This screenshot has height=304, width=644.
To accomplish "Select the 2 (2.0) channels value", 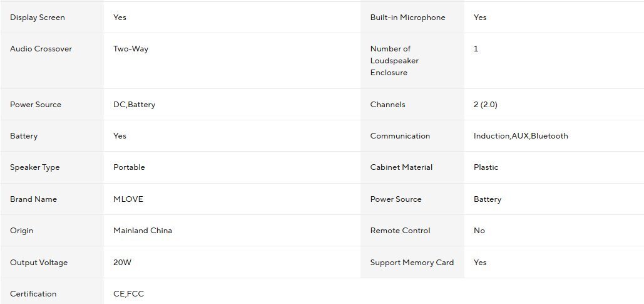I will [x=486, y=105].
